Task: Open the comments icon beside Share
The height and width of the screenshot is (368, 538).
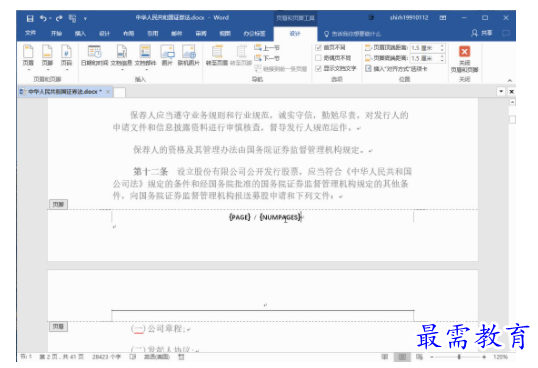Action: click(x=505, y=33)
